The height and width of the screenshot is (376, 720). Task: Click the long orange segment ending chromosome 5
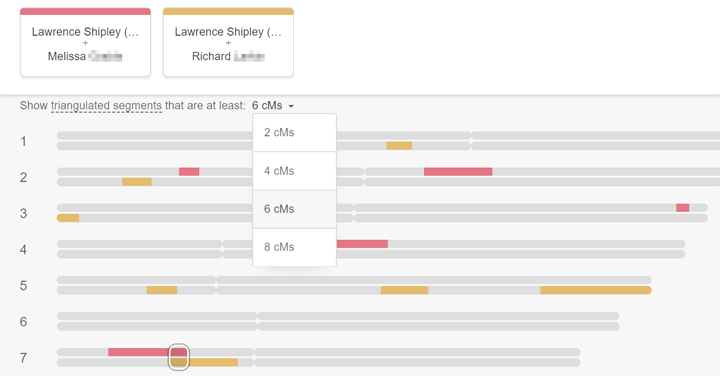[596, 290]
